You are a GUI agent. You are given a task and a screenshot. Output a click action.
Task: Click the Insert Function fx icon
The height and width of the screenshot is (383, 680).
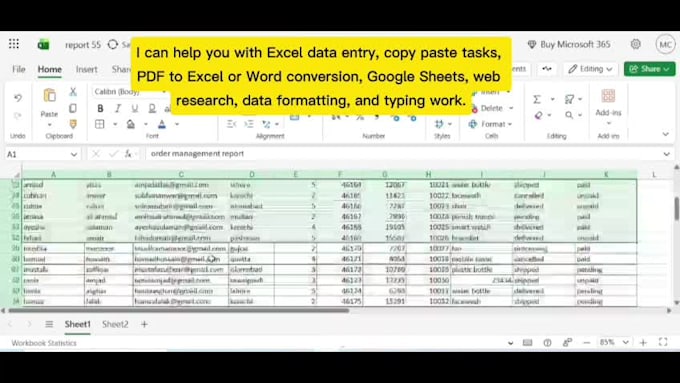128,154
